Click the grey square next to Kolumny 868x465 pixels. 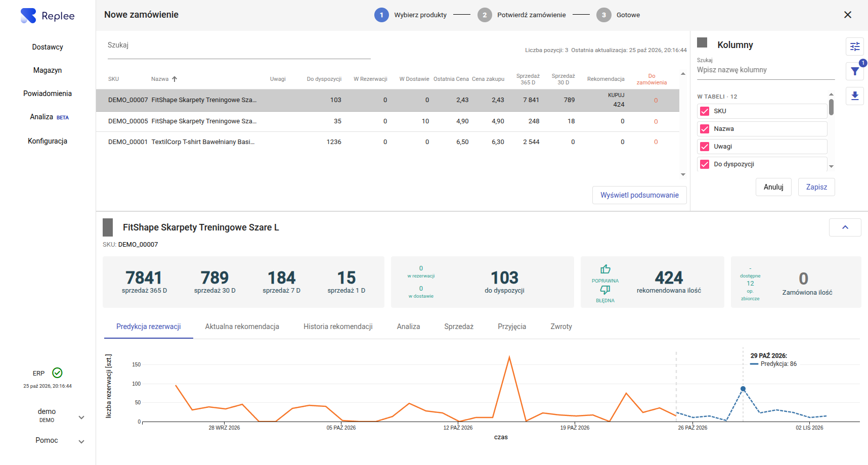(702, 42)
